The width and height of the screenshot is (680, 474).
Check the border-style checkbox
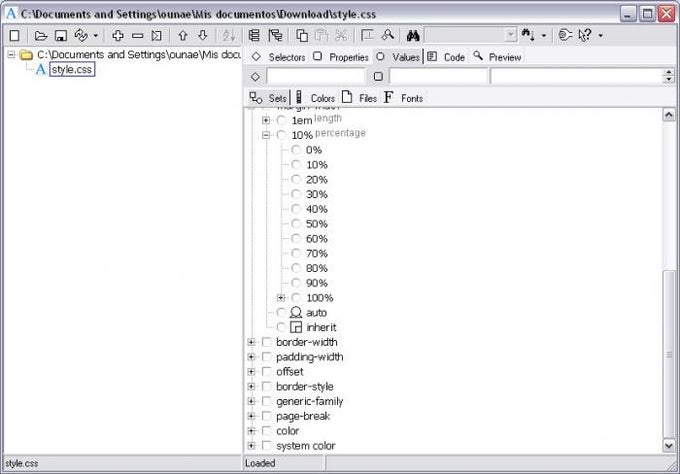(266, 386)
